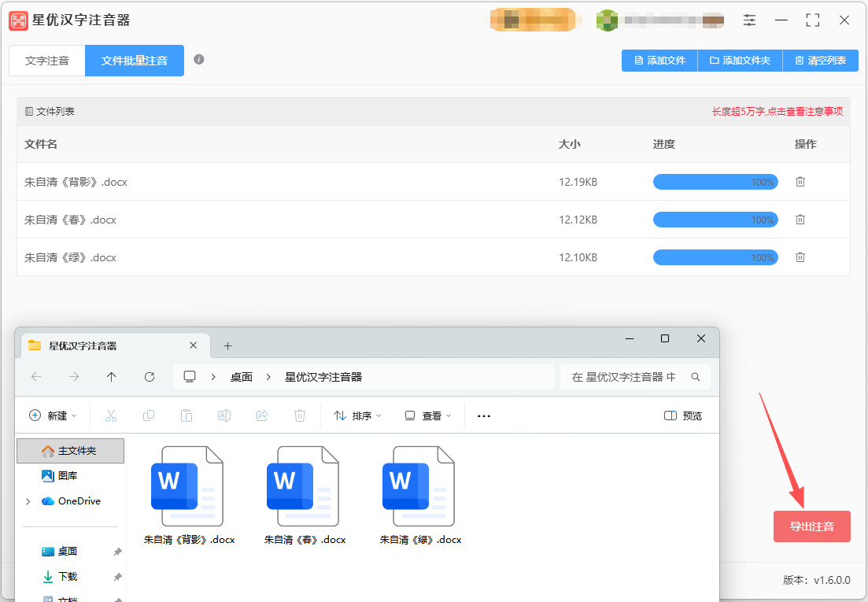Open the 新建 dropdown in Explorer
The width and height of the screenshot is (868, 602).
54,415
